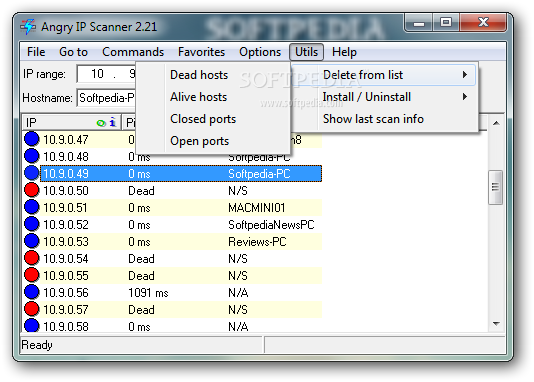This screenshot has width=534, height=382.
Task: Click the Ready status bar text
Action: point(37,345)
